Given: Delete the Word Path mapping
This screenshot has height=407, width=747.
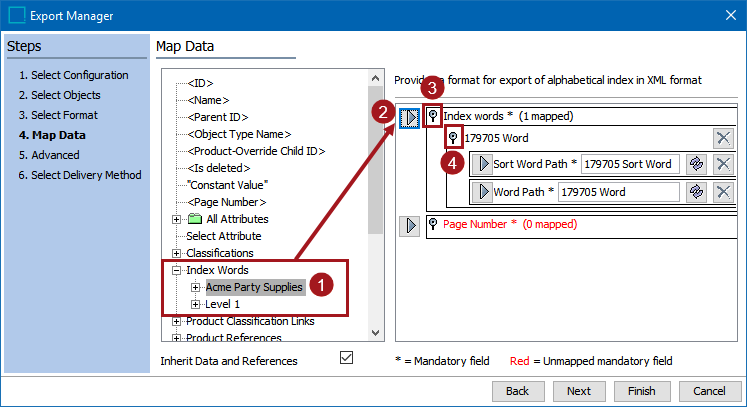Looking at the screenshot, I should coord(723,192).
